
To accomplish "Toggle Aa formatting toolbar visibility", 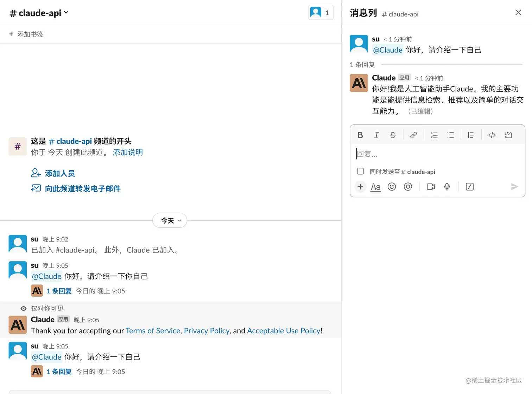I will pyautogui.click(x=375, y=187).
